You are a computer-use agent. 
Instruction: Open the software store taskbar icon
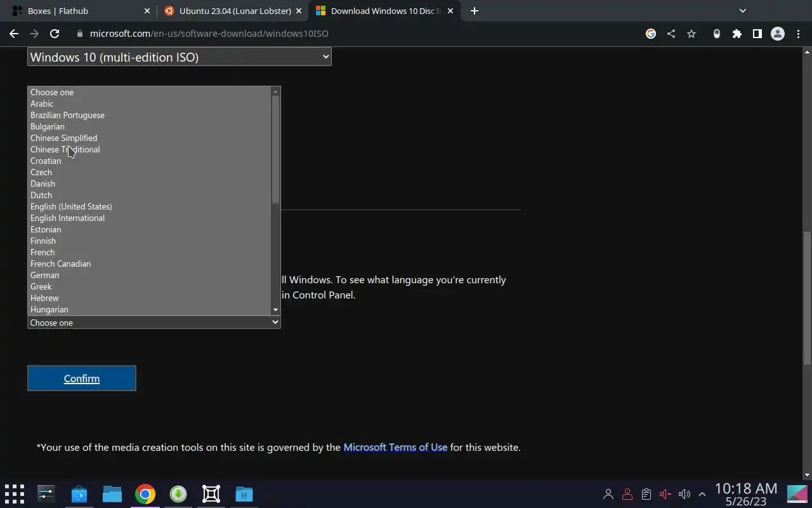(x=79, y=494)
